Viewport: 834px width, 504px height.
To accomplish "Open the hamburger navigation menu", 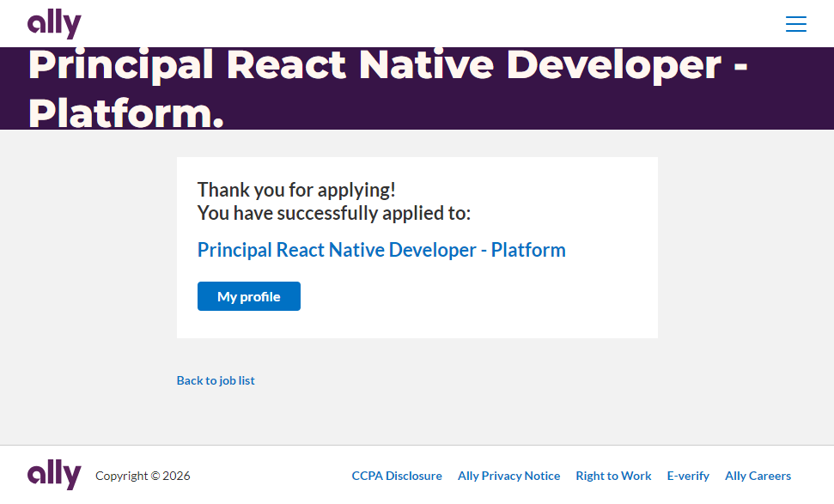I will pyautogui.click(x=795, y=24).
